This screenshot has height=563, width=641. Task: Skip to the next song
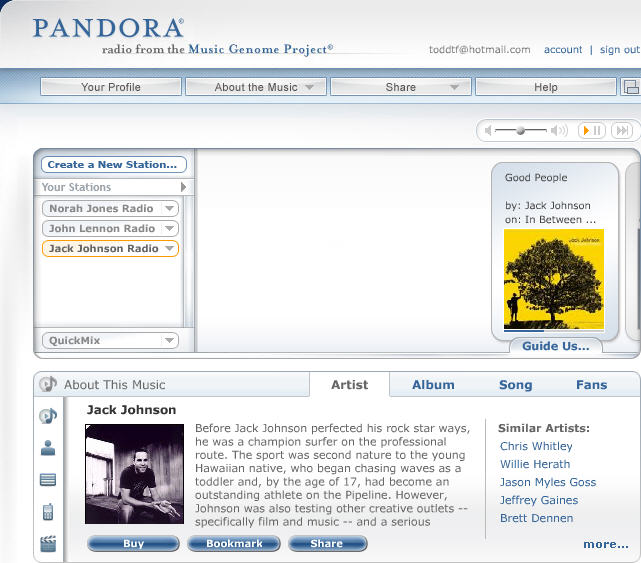pyautogui.click(x=623, y=130)
